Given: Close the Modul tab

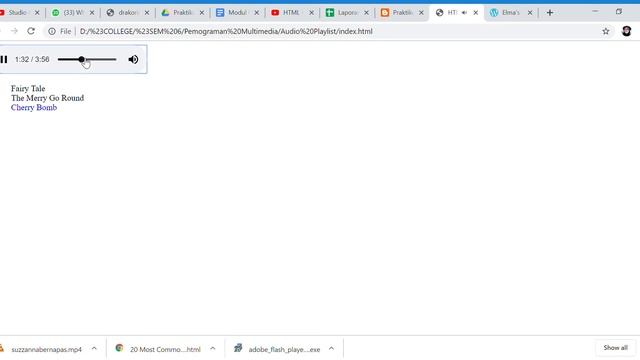Looking at the screenshot, I should [257, 13].
